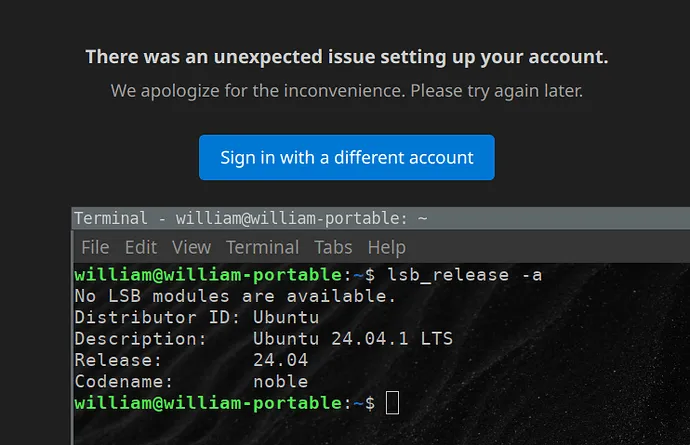Click the 'No LSB modules are available' line
690x445 pixels.
point(235,296)
